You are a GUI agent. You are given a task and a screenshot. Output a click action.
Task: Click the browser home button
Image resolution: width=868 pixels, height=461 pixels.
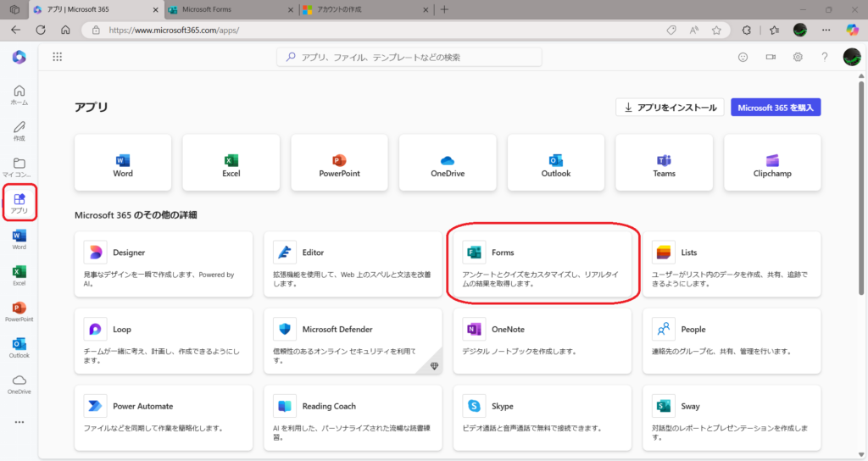pos(65,30)
